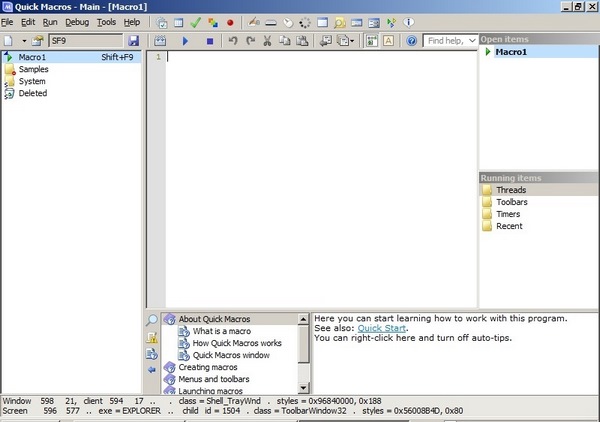The height and width of the screenshot is (422, 600).
Task: Click the mouse icon in top toolbar
Action: point(288,23)
